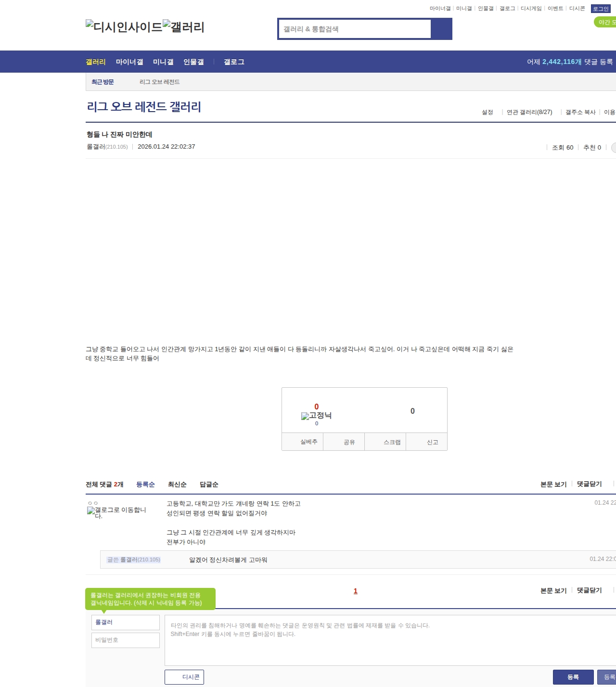Image resolution: width=616 pixels, height=687 pixels.
Task: Open the 디시게임 link
Action: [531, 9]
